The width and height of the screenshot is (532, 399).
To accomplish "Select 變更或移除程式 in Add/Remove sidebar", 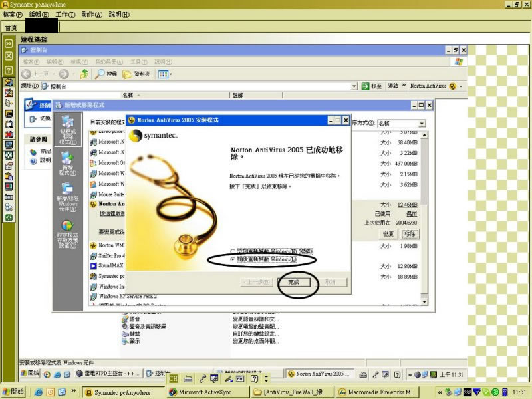I will [68, 130].
